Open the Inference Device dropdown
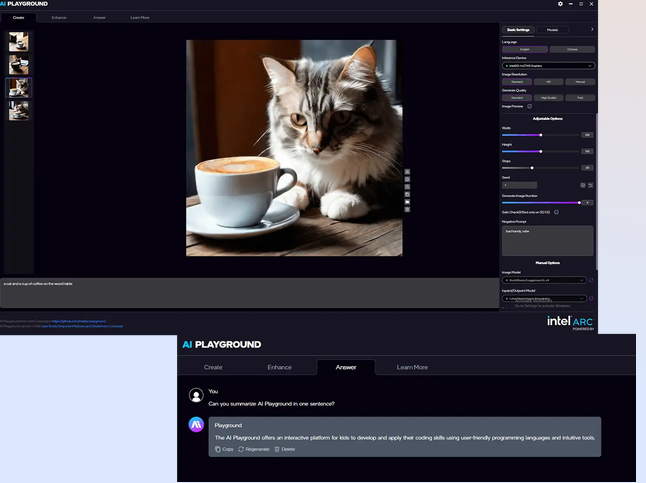 point(548,66)
